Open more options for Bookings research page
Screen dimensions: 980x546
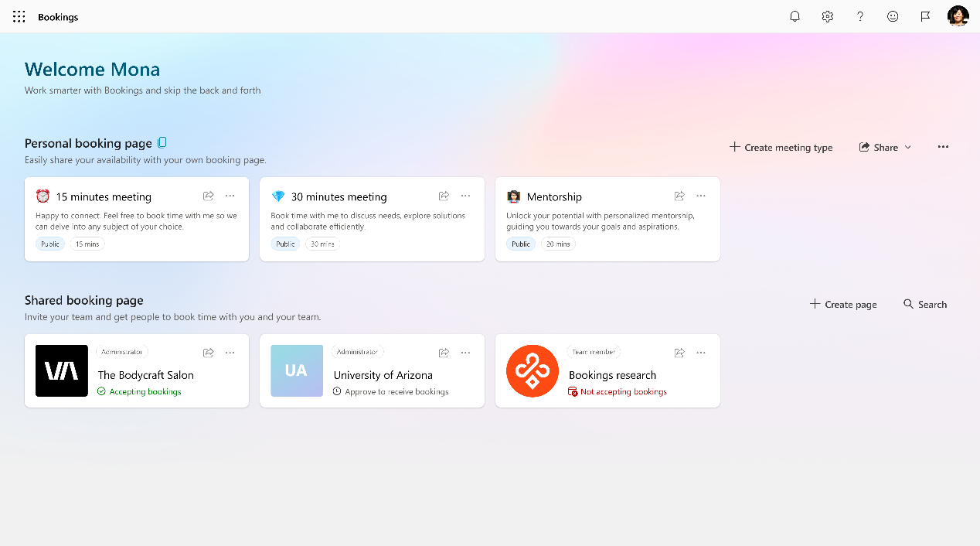[x=701, y=352]
